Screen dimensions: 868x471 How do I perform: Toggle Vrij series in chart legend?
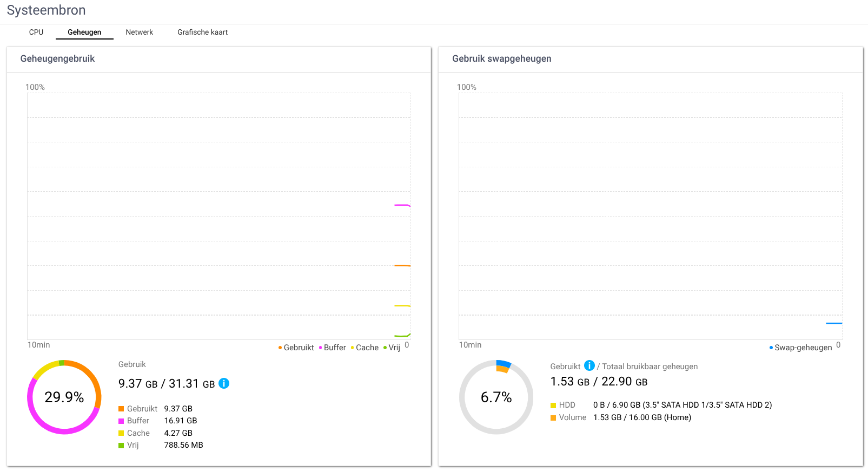tap(392, 348)
